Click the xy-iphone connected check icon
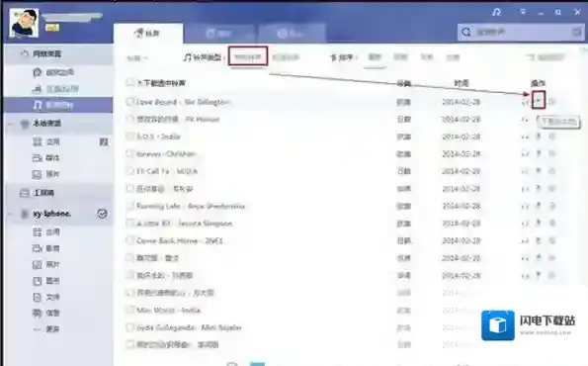This screenshot has width=588, height=366. point(102,214)
